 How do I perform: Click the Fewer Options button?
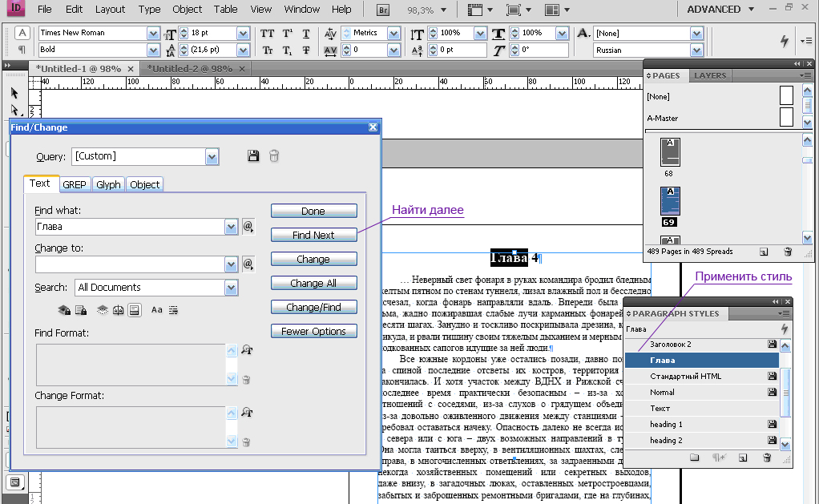point(313,331)
